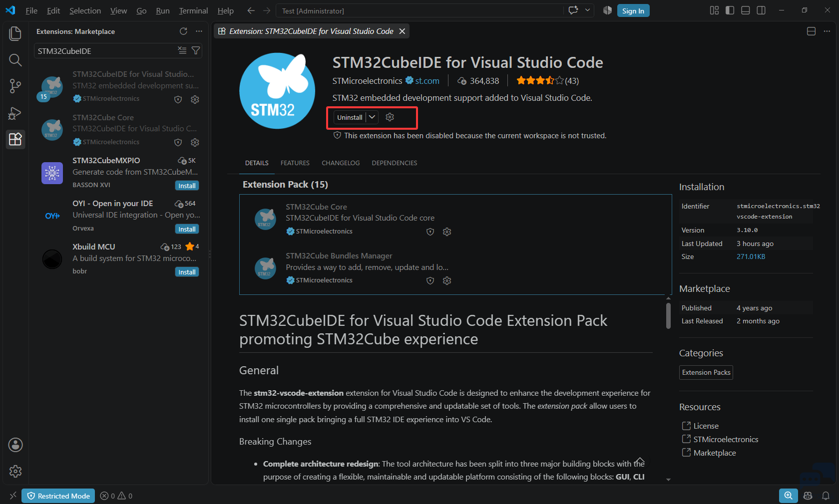
Task: Click the Extension Packs category tag
Action: tap(706, 372)
